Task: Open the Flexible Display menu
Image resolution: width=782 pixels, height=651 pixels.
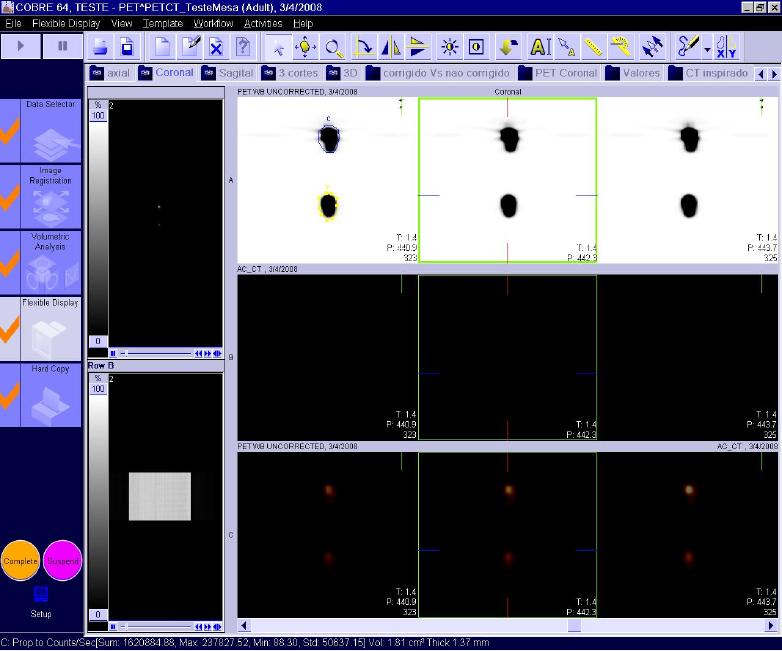Action: [66, 23]
